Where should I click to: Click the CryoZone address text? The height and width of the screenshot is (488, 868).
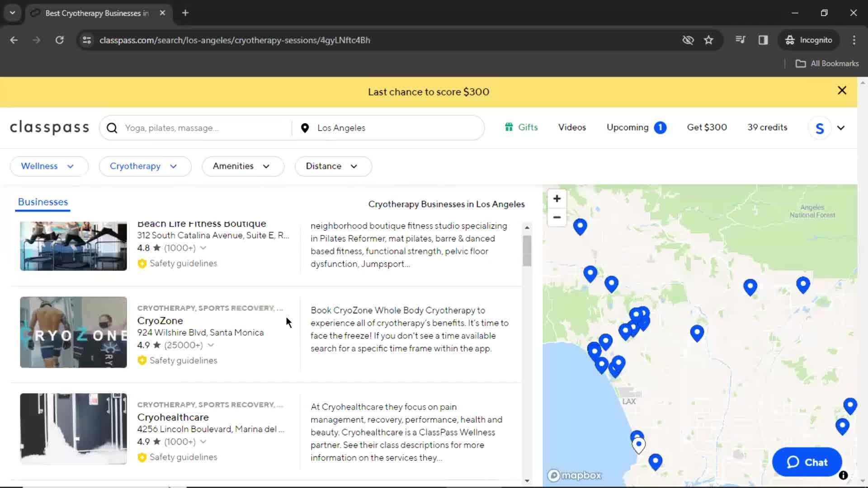(200, 333)
